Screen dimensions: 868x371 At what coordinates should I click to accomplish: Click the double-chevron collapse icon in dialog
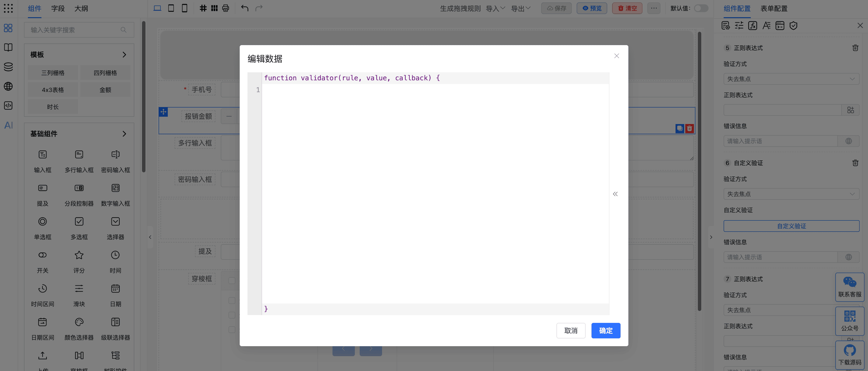point(615,194)
